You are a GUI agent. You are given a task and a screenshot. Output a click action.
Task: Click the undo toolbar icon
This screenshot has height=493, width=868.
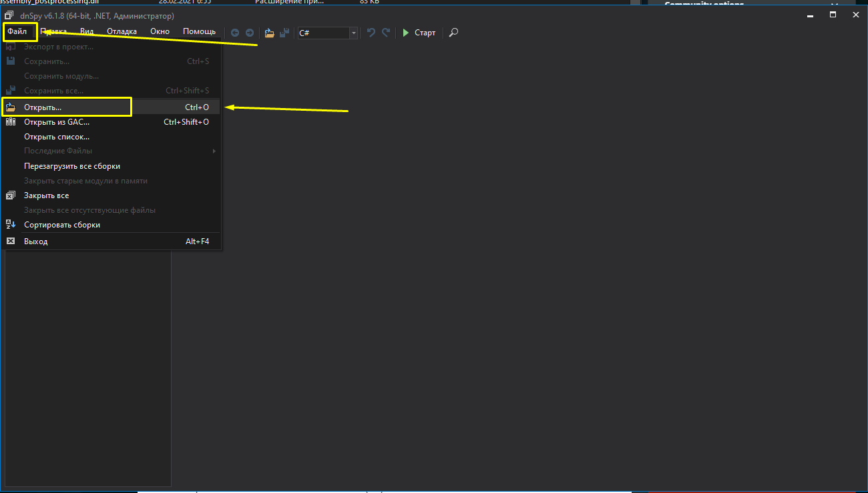(371, 33)
